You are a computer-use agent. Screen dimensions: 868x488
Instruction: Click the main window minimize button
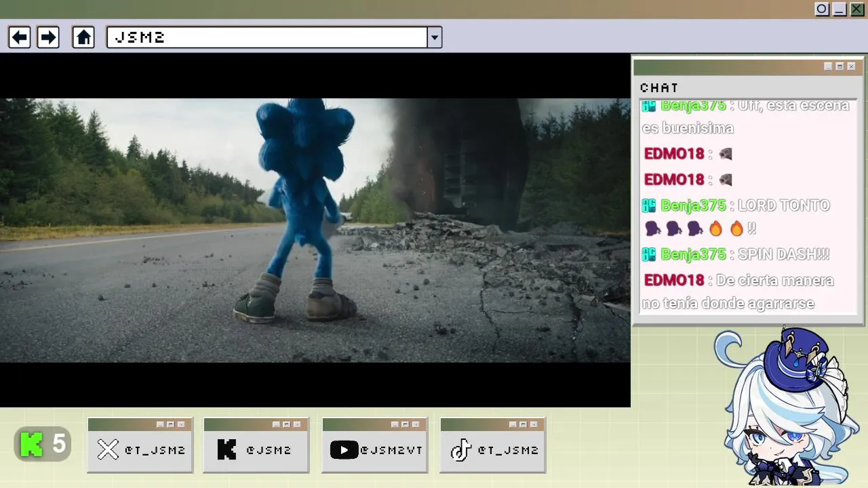coord(840,9)
